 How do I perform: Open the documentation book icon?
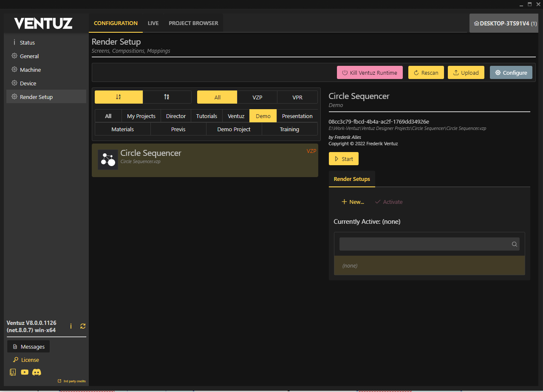tap(13, 372)
